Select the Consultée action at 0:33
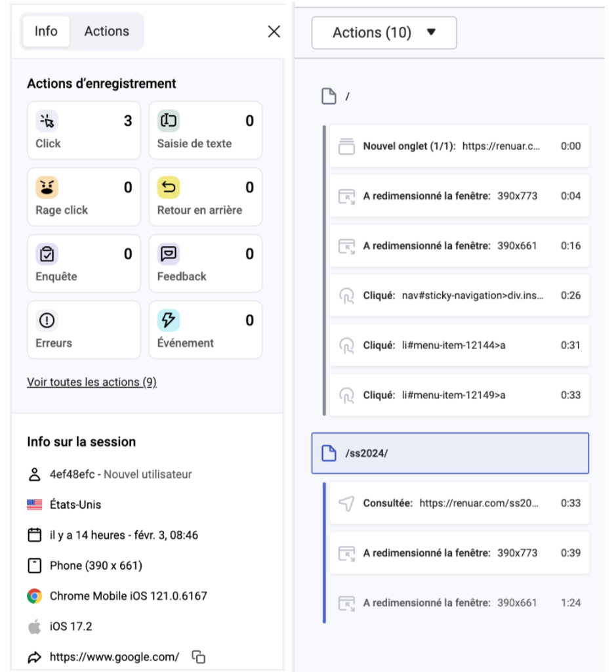 [459, 503]
